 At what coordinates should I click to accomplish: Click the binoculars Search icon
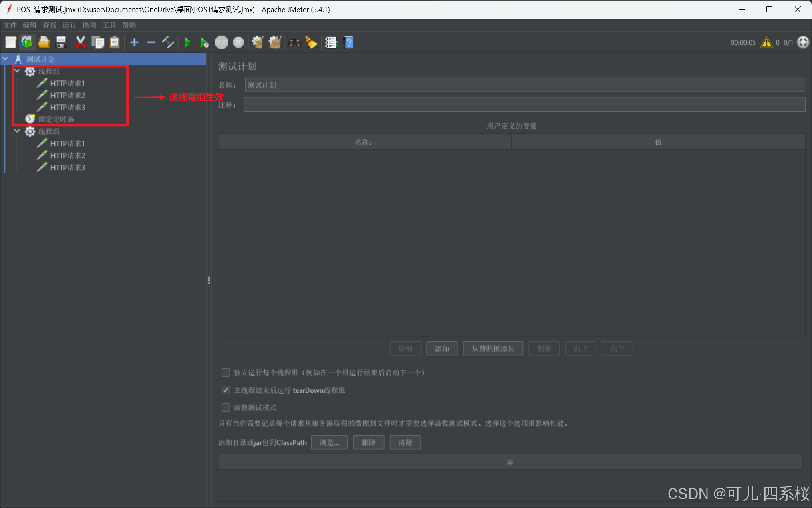pyautogui.click(x=294, y=42)
